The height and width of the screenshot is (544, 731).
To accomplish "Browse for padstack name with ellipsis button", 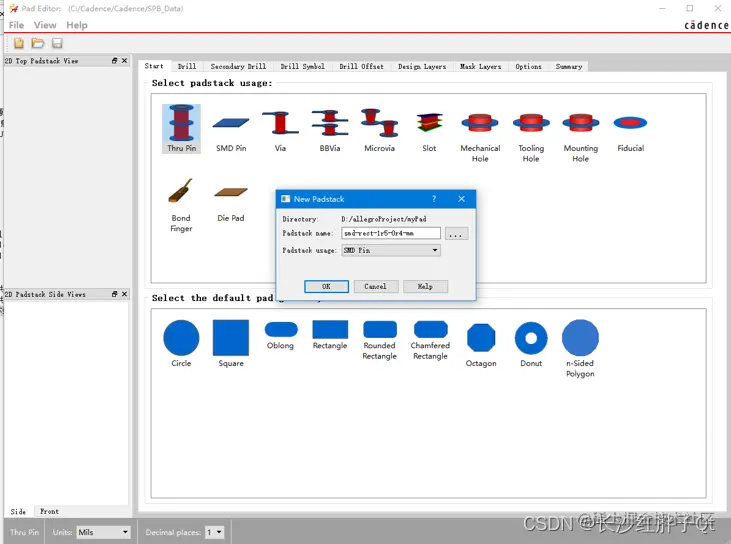I will tap(456, 234).
